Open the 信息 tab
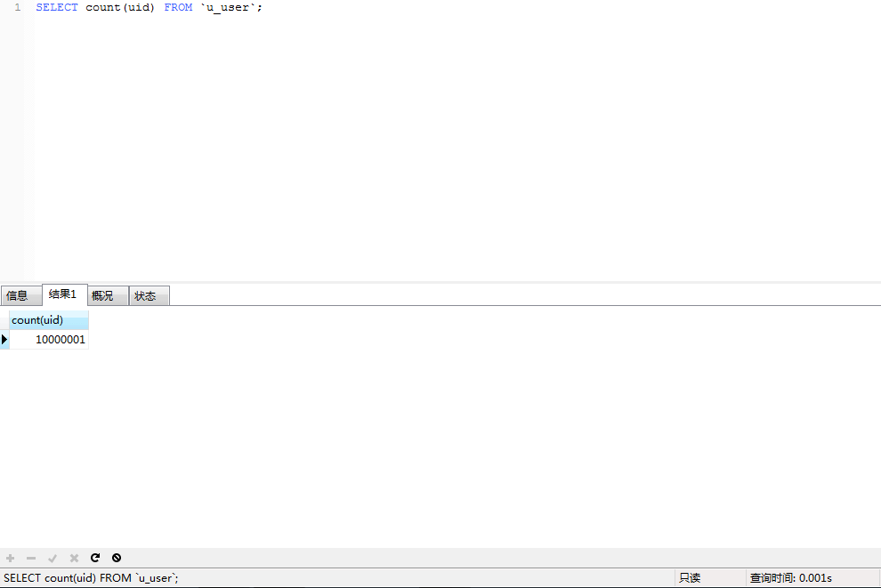Image resolution: width=881 pixels, height=588 pixels. tap(21, 295)
